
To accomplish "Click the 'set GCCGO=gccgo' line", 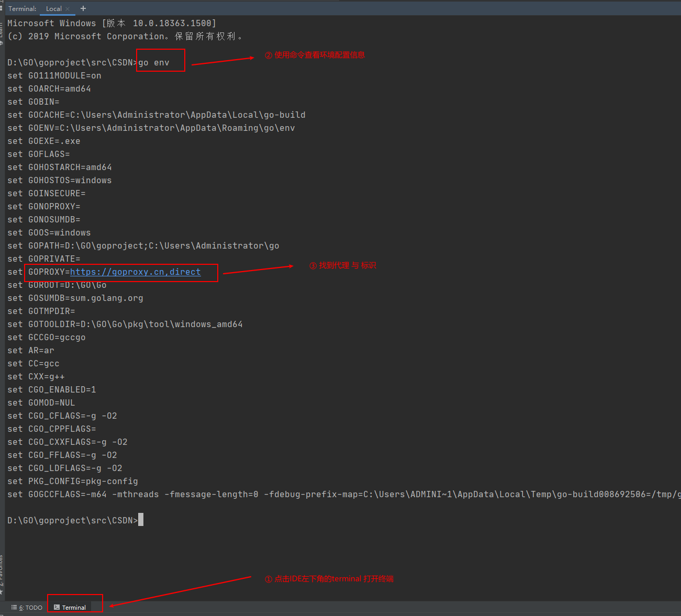I will pos(47,338).
